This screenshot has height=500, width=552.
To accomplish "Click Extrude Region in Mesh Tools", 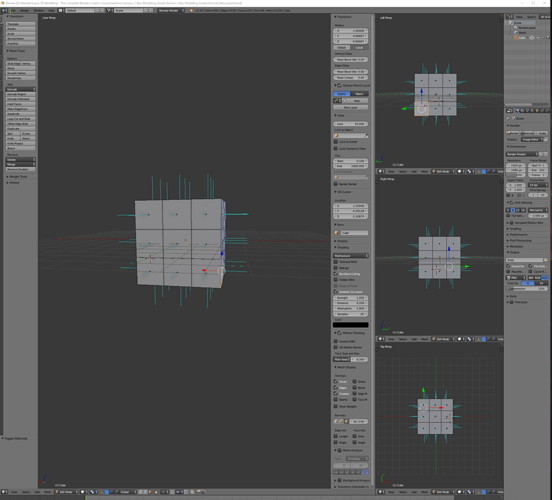I will 20,94.
